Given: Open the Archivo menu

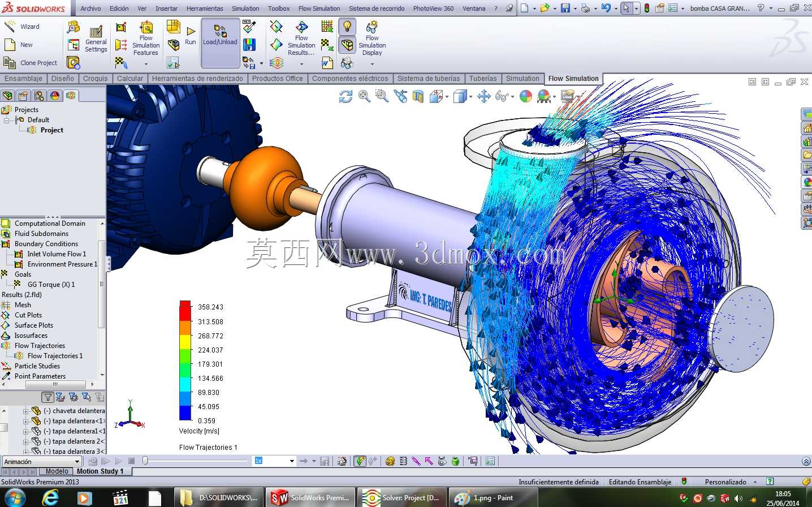Looking at the screenshot, I should pyautogui.click(x=90, y=8).
